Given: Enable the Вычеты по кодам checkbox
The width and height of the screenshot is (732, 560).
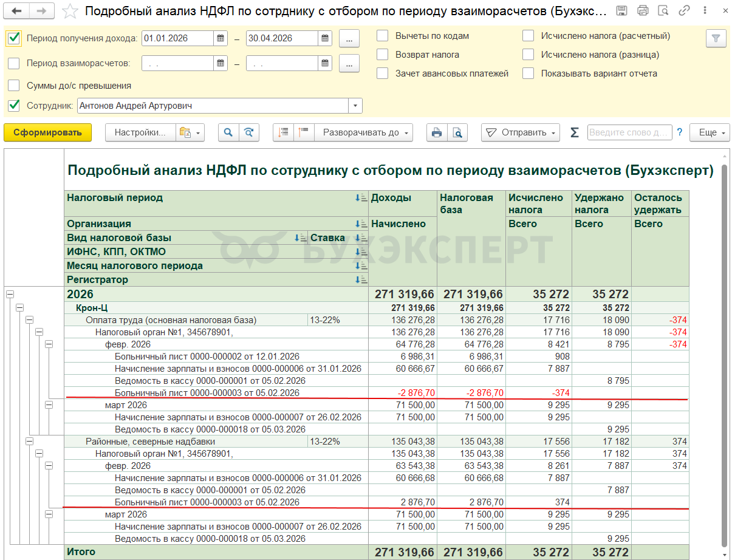Looking at the screenshot, I should 383,36.
